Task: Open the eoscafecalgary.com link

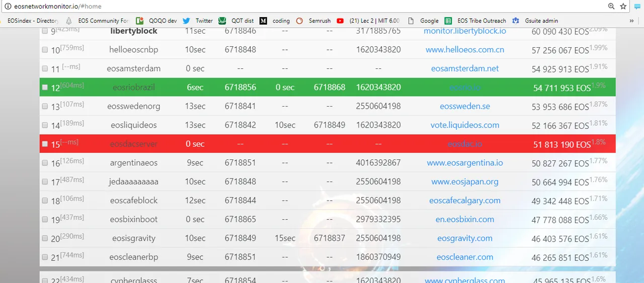Action: click(465, 200)
